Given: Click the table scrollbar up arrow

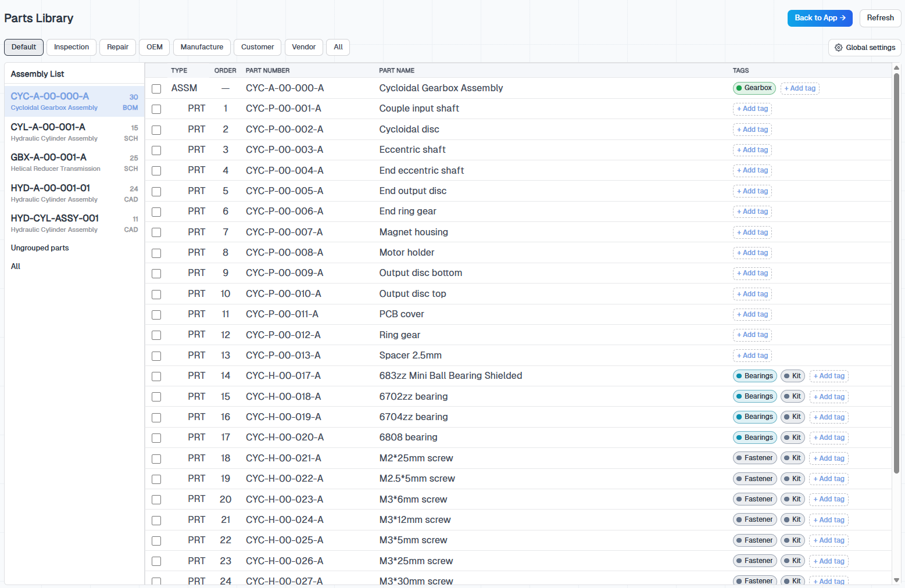Looking at the screenshot, I should tap(896, 68).
